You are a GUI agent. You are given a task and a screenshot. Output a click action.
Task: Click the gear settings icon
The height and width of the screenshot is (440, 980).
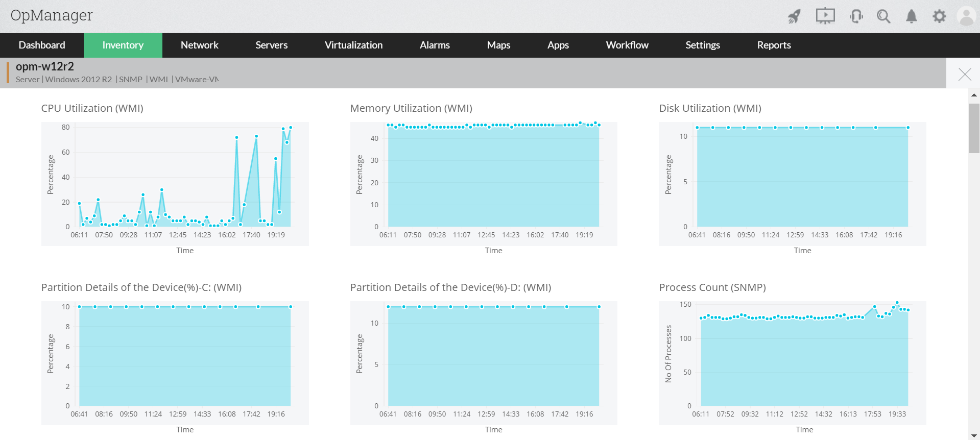939,16
